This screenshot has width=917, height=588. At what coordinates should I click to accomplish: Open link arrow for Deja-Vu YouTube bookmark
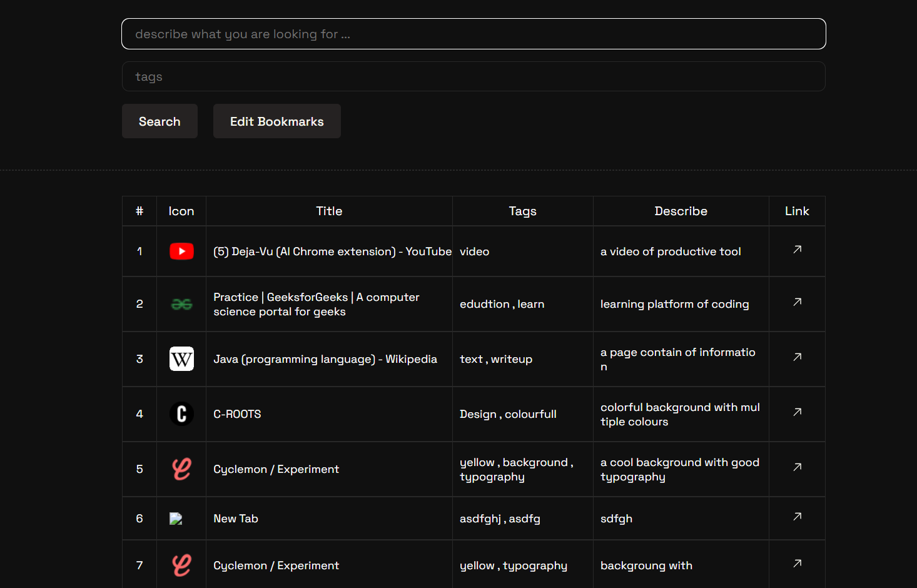797,250
